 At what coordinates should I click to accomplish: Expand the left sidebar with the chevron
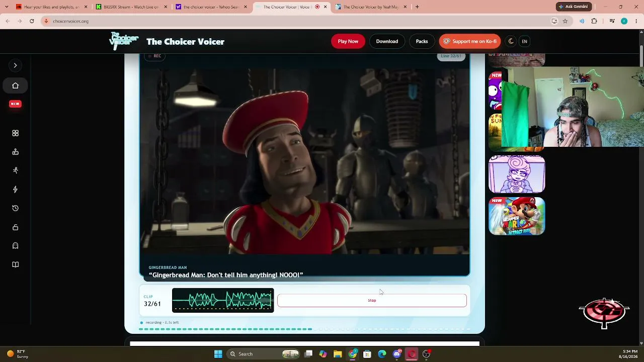(15, 65)
